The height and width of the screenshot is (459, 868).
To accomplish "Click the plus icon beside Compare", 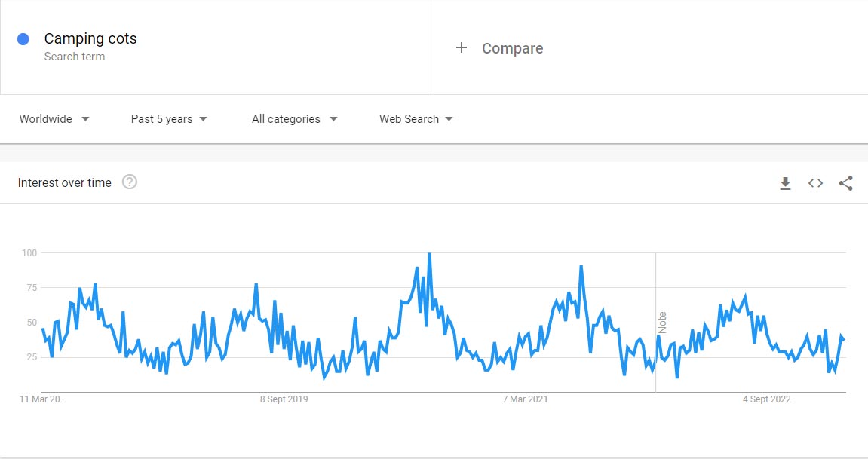I will (x=462, y=48).
